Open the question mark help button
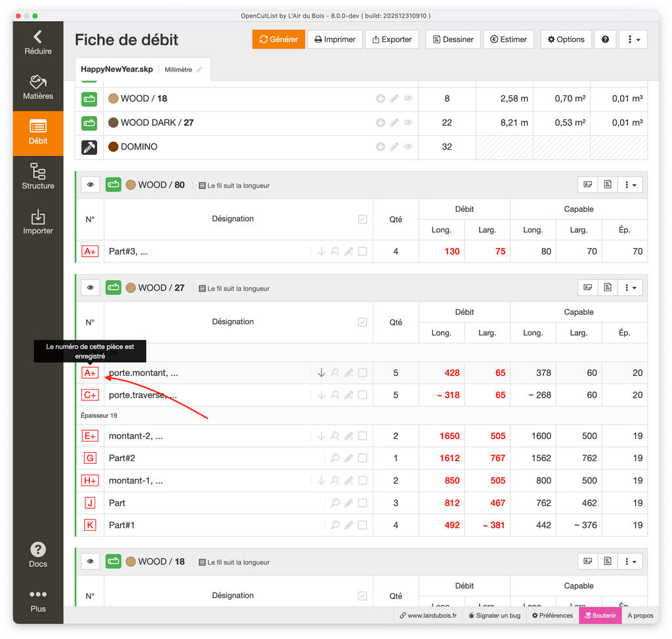 [604, 39]
